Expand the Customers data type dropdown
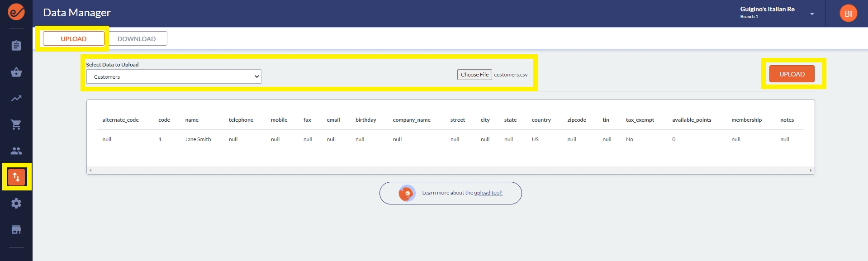868x261 pixels. tap(174, 77)
